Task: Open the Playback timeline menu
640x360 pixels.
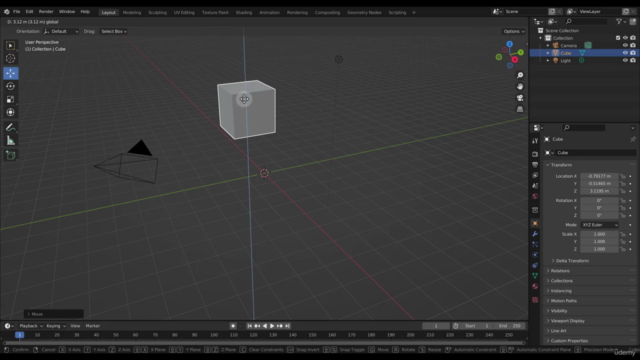Action: click(x=31, y=326)
